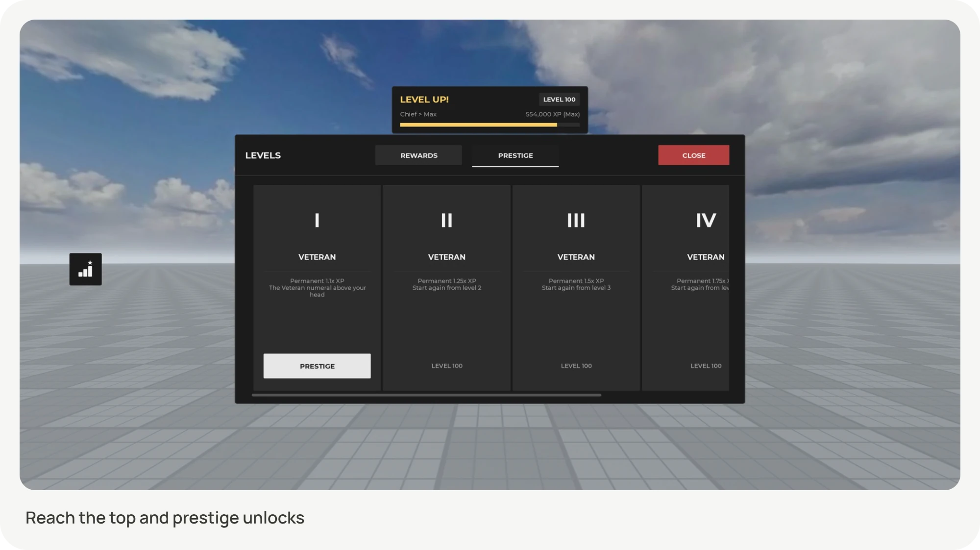Switch to the Rewards tab
Viewport: 980px width, 550px height.
(418, 155)
